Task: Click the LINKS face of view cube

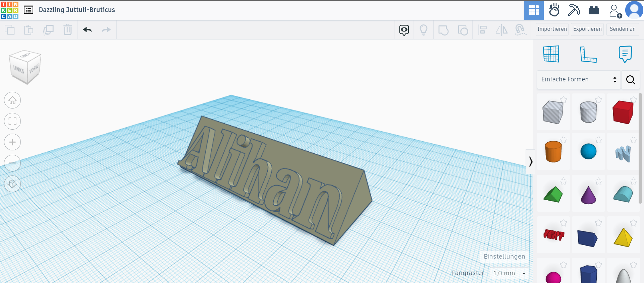Action: tap(18, 70)
